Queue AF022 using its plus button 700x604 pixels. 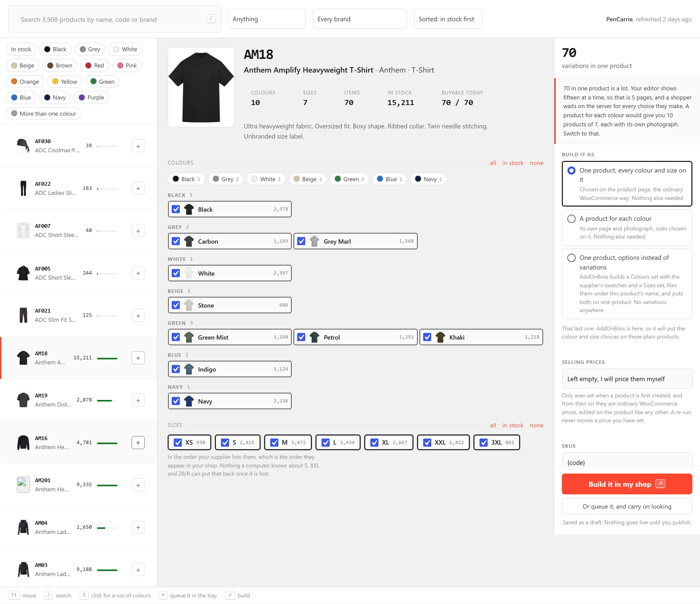138,188
